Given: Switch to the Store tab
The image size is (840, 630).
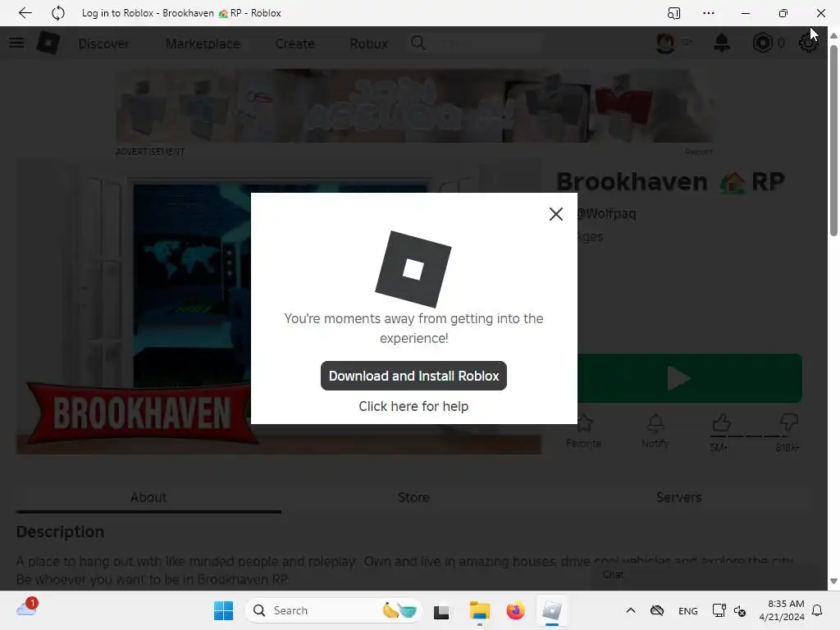Looking at the screenshot, I should pyautogui.click(x=413, y=497).
